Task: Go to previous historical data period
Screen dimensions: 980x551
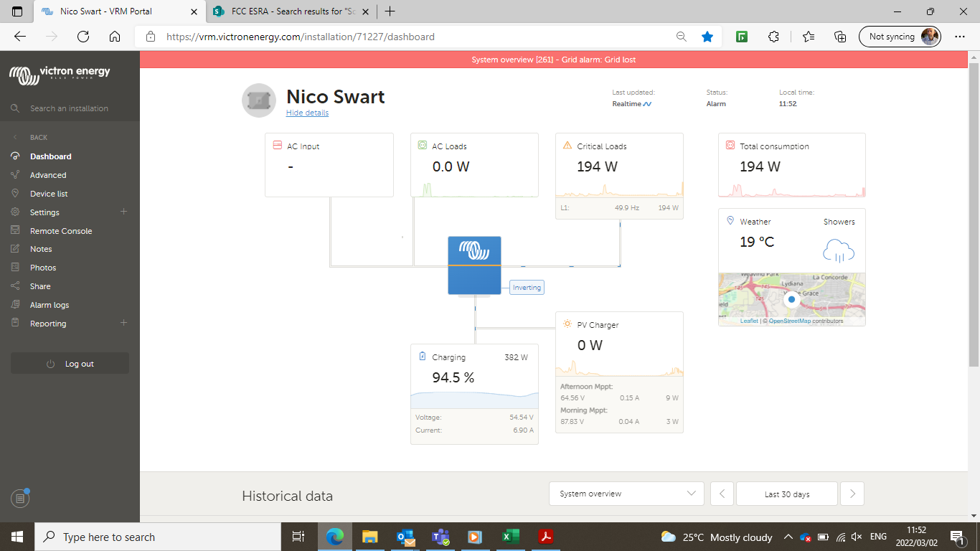Action: 722,494
